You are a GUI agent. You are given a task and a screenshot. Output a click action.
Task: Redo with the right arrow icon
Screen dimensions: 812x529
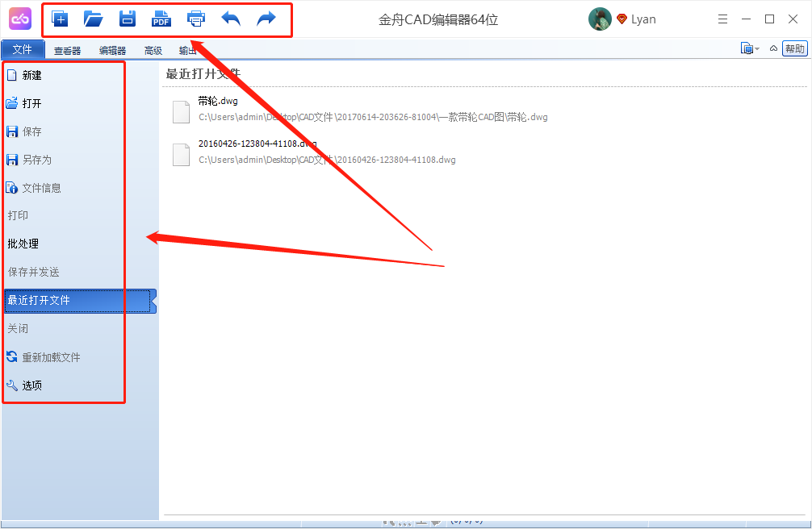click(x=266, y=19)
